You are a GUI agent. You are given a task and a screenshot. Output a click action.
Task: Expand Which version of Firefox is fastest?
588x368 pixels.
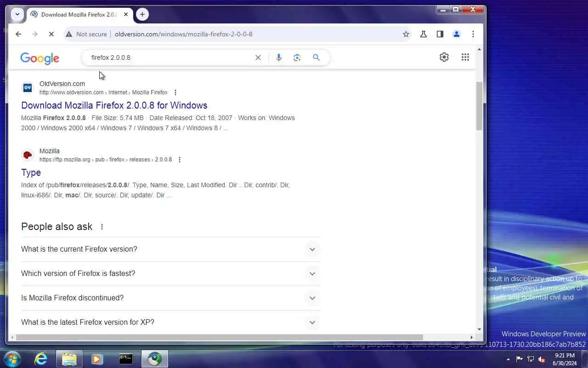[170, 274]
